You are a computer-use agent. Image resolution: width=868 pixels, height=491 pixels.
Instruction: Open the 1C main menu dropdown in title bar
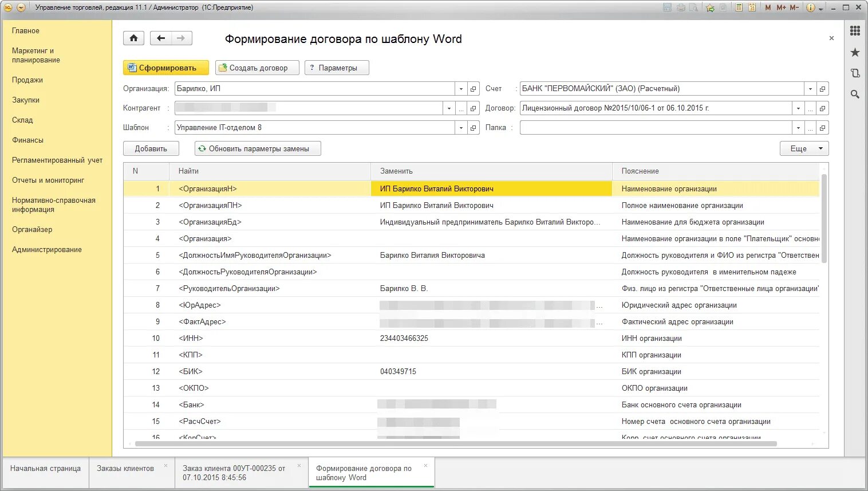(x=21, y=7)
